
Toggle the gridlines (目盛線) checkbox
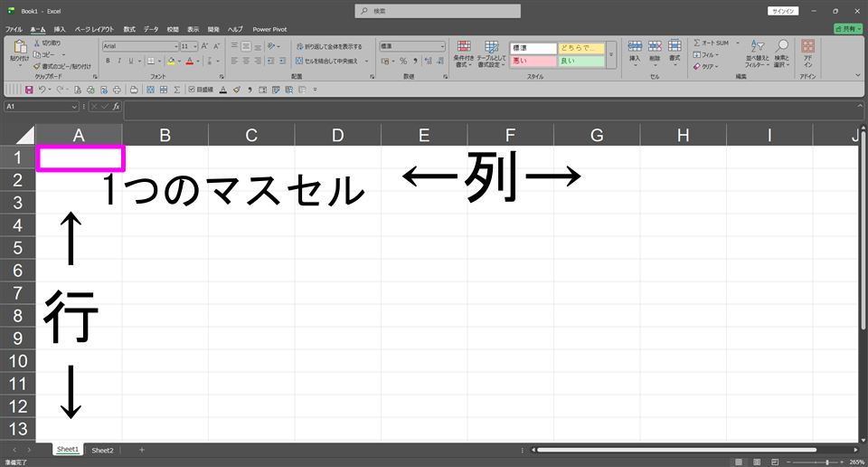pyautogui.click(x=192, y=90)
